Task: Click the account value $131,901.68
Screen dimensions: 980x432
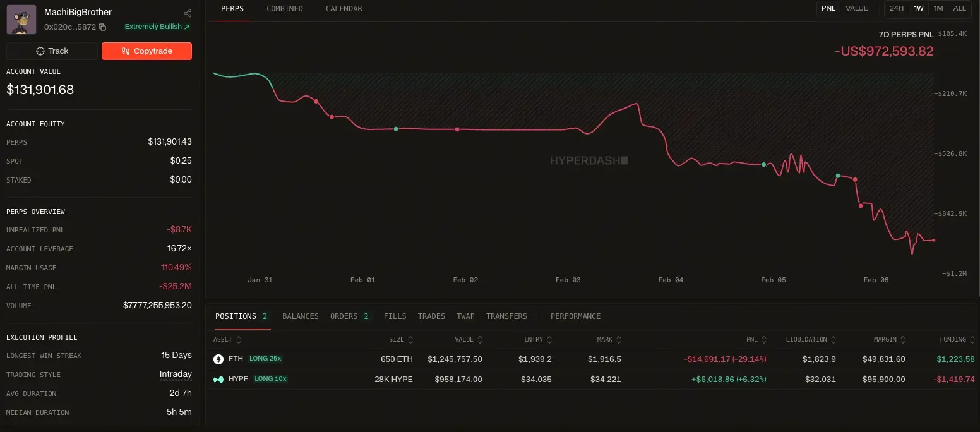Action: pyautogui.click(x=40, y=90)
